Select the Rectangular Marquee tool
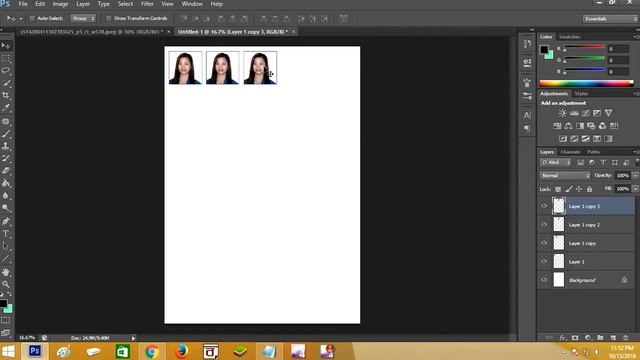Screen dimensions: 640x360 pyautogui.click(x=6, y=59)
